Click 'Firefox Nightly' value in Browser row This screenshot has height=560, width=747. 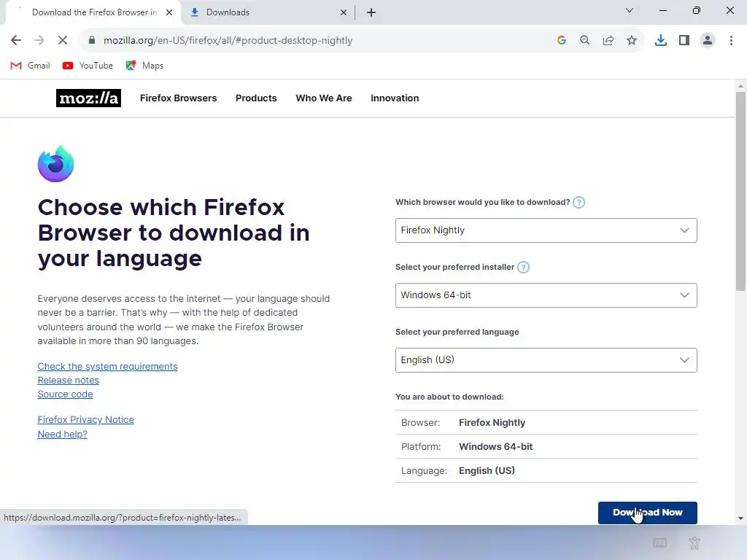(492, 423)
